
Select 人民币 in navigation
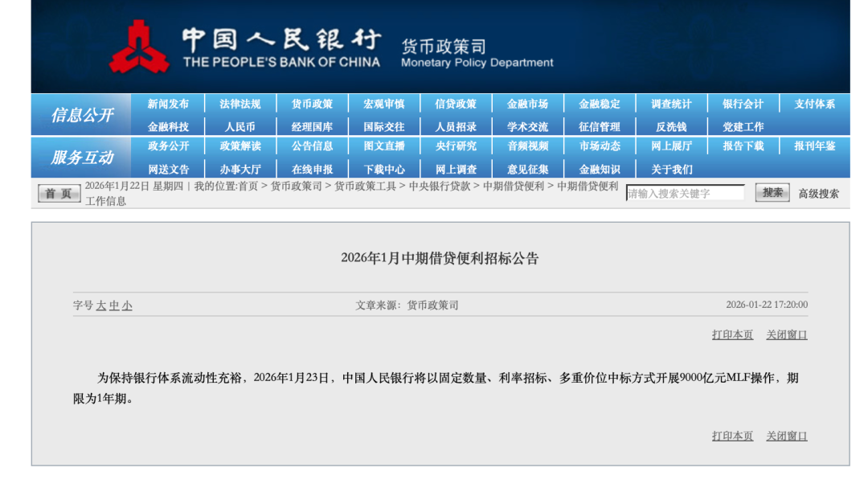240,127
